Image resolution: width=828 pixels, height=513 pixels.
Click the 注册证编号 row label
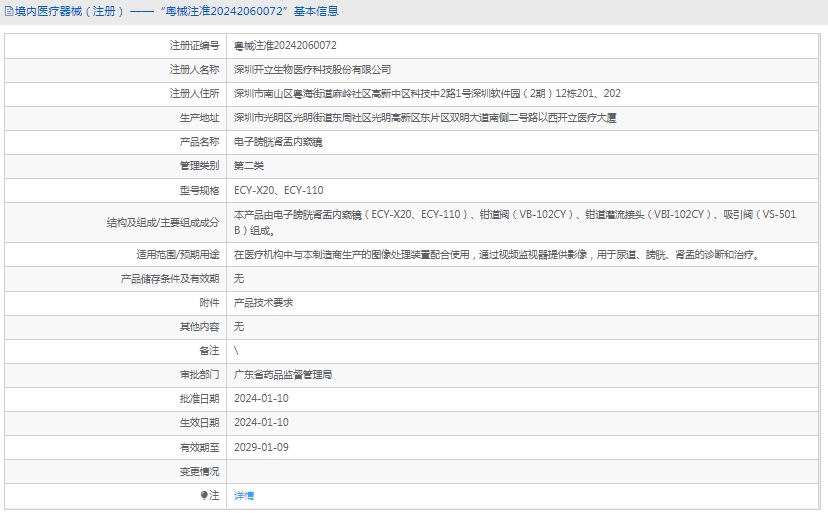(194, 46)
